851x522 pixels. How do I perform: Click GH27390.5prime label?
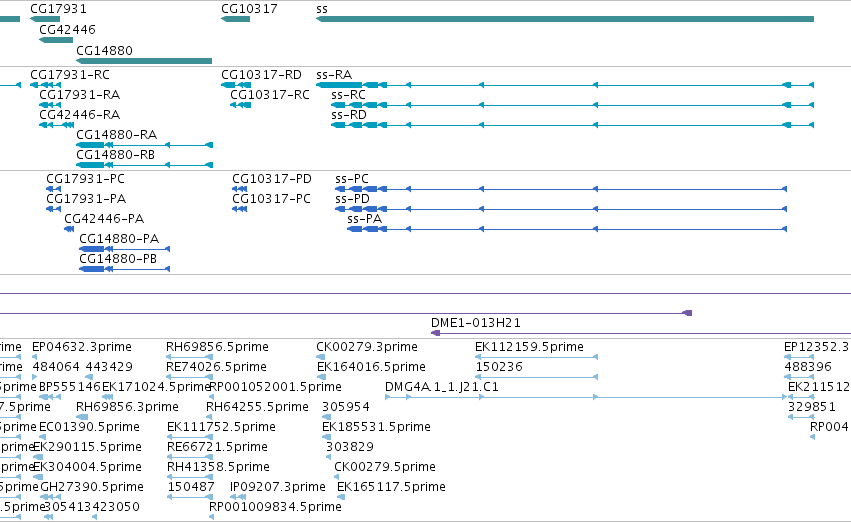tap(92, 487)
